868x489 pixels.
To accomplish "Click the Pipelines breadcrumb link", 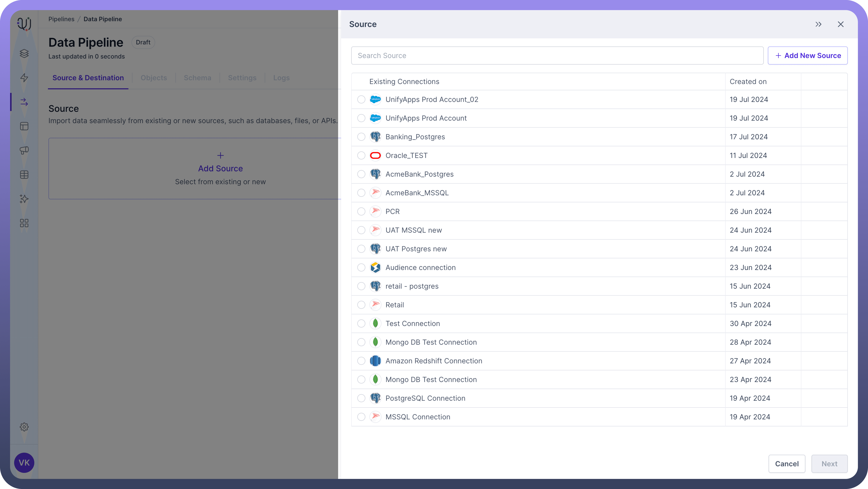I will [x=61, y=19].
